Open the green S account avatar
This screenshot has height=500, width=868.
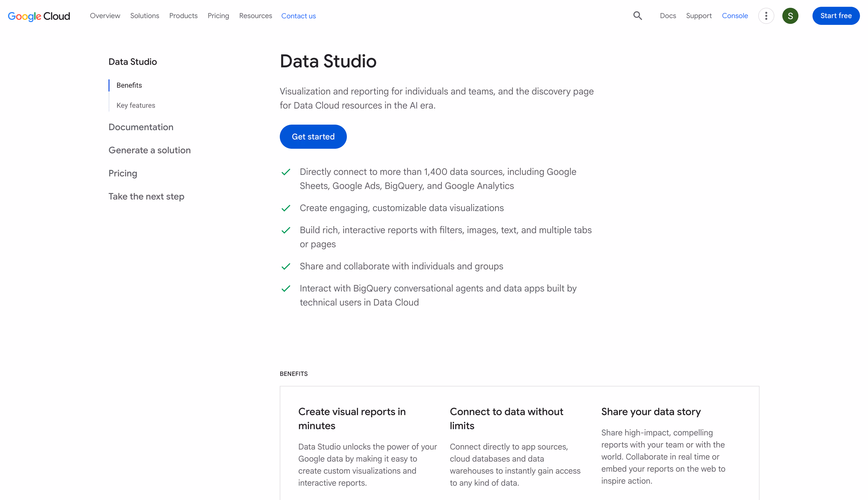790,16
